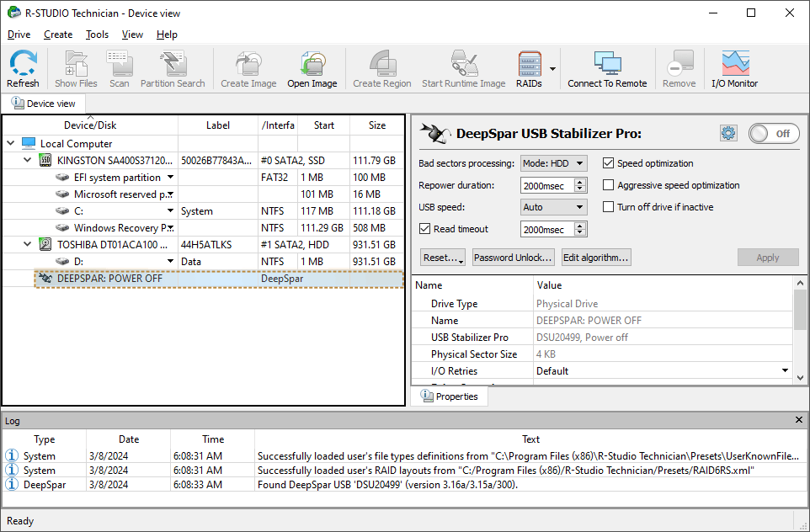Switch to the Device view tab
This screenshot has height=532, width=810.
pyautogui.click(x=44, y=104)
